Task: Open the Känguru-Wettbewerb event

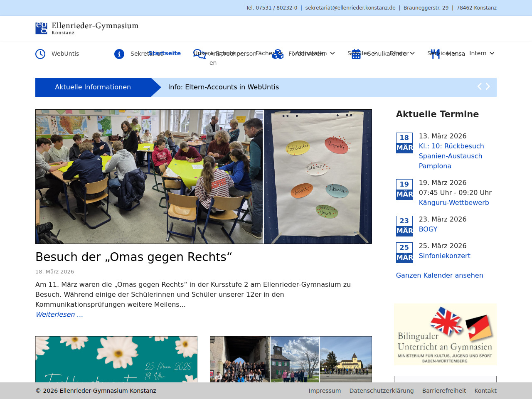Action: tap(453, 203)
